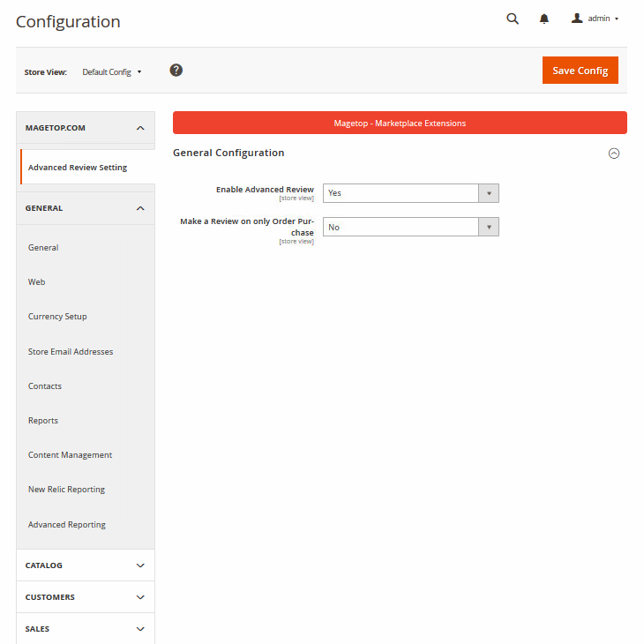Go to Currency Setup settings

[x=57, y=317]
